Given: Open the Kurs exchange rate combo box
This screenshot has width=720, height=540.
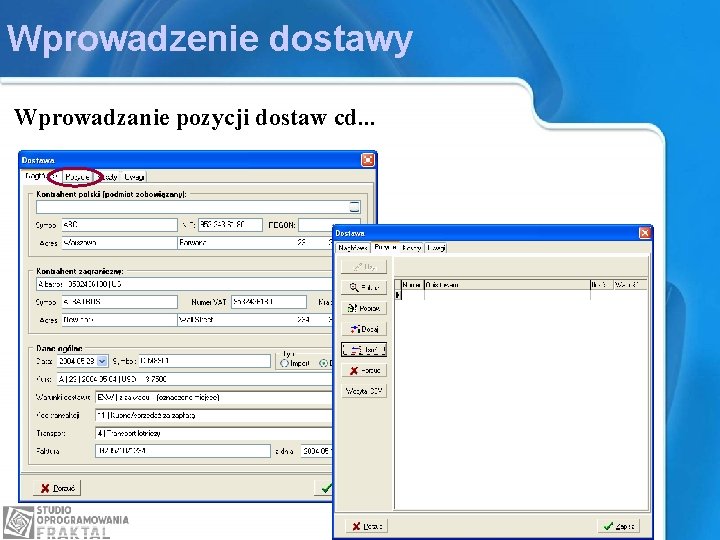Looking at the screenshot, I should tap(194, 379).
